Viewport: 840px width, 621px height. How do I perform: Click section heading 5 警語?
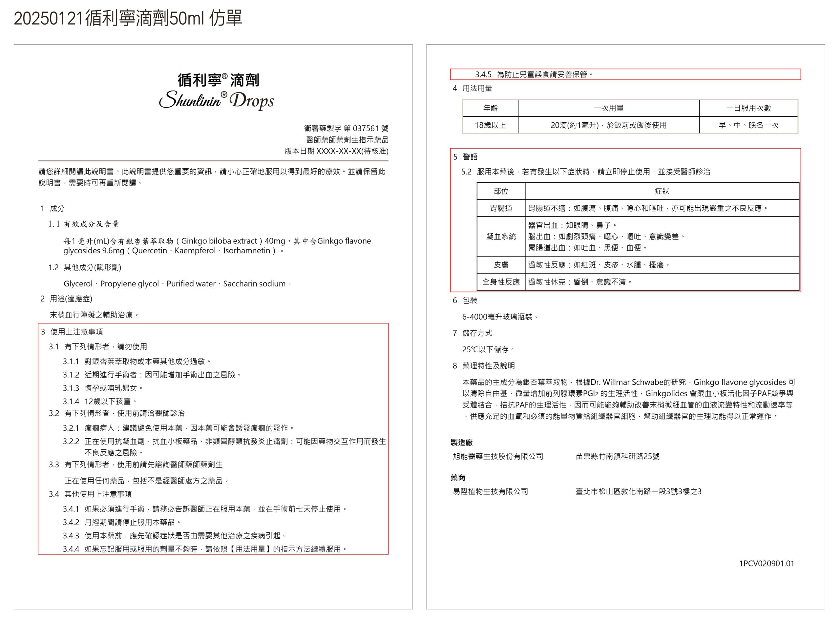point(465,157)
